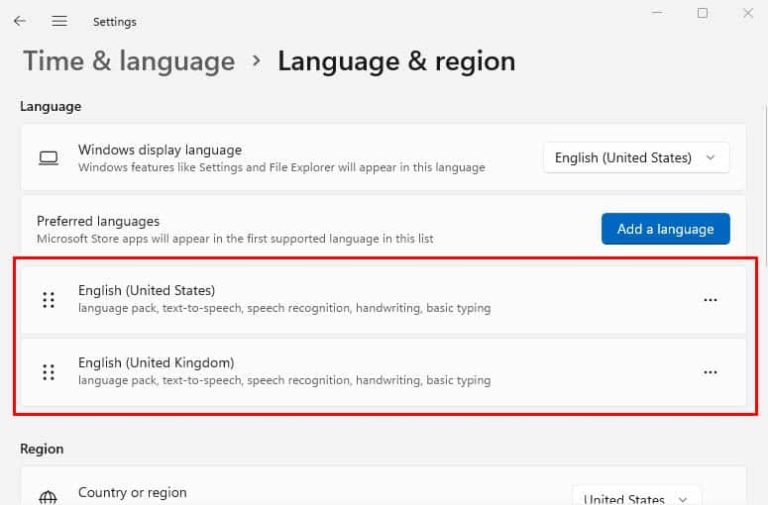Expand the Country or region dropdown
Image resolution: width=768 pixels, height=505 pixels.
coord(636,498)
